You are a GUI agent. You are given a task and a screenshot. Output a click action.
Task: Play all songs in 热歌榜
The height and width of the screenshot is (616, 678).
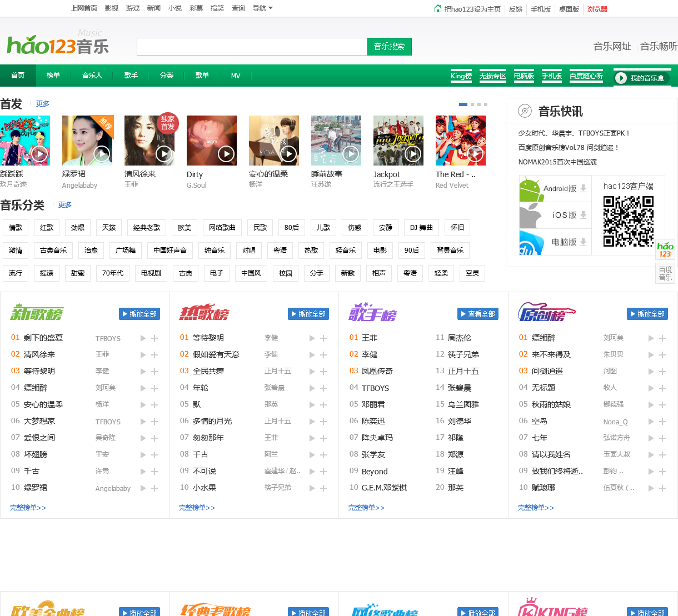308,314
